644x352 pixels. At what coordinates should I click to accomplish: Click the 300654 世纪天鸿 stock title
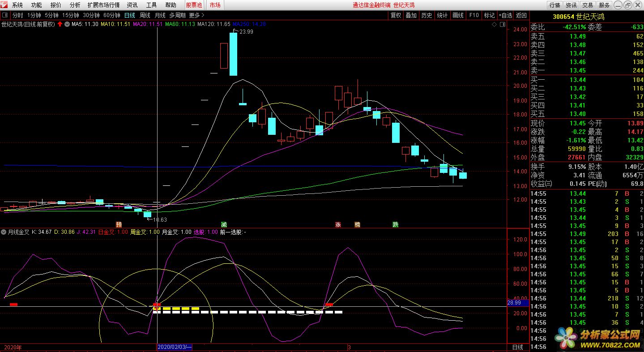click(578, 17)
